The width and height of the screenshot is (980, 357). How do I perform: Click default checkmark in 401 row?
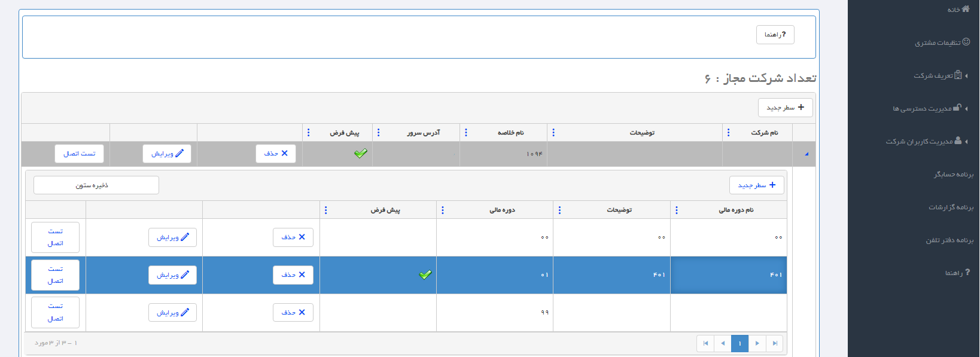click(425, 275)
